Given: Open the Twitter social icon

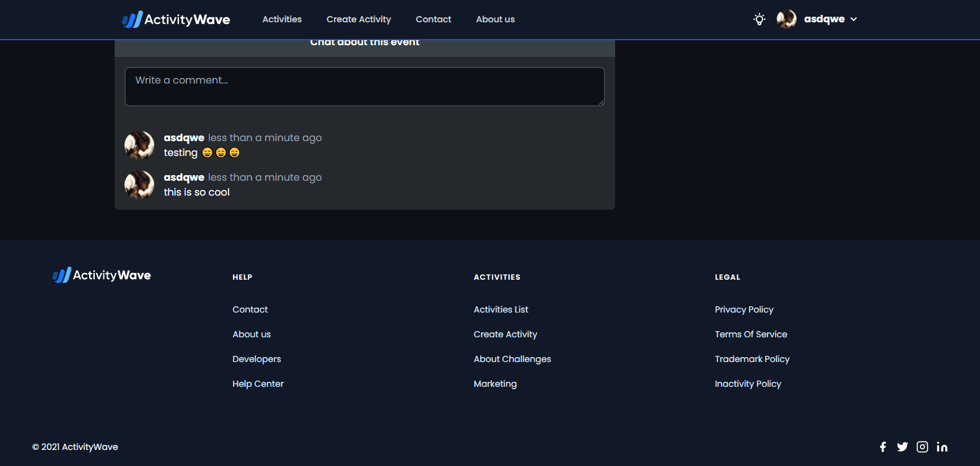Looking at the screenshot, I should tap(902, 447).
